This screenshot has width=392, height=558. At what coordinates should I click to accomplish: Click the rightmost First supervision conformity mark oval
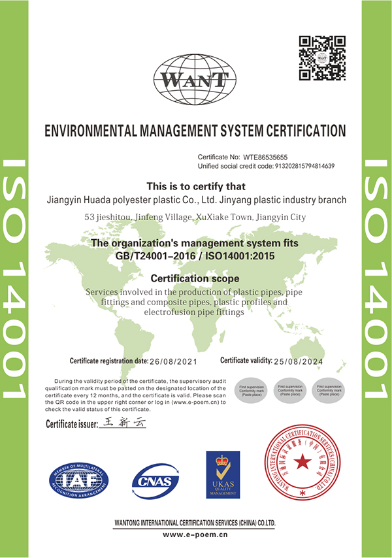[329, 390]
